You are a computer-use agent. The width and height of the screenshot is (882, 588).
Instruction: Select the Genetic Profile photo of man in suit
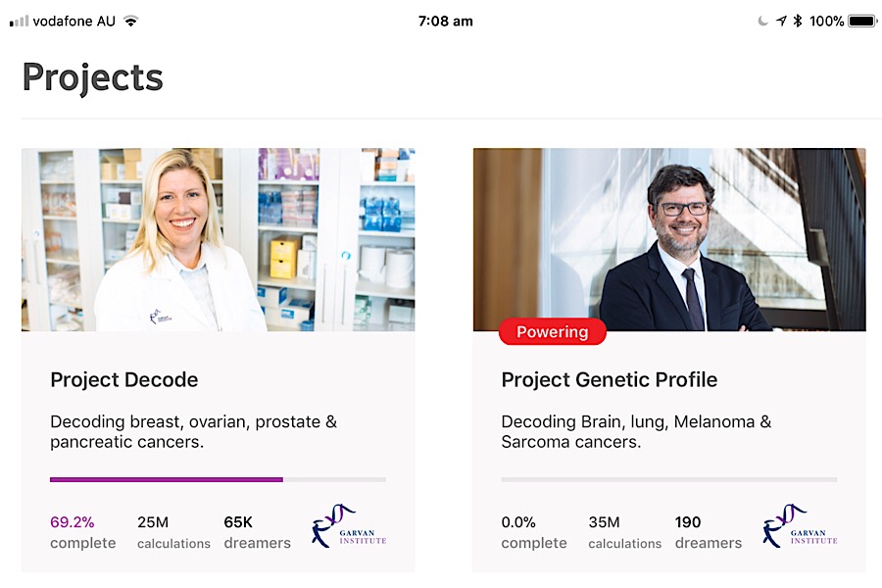pos(669,239)
